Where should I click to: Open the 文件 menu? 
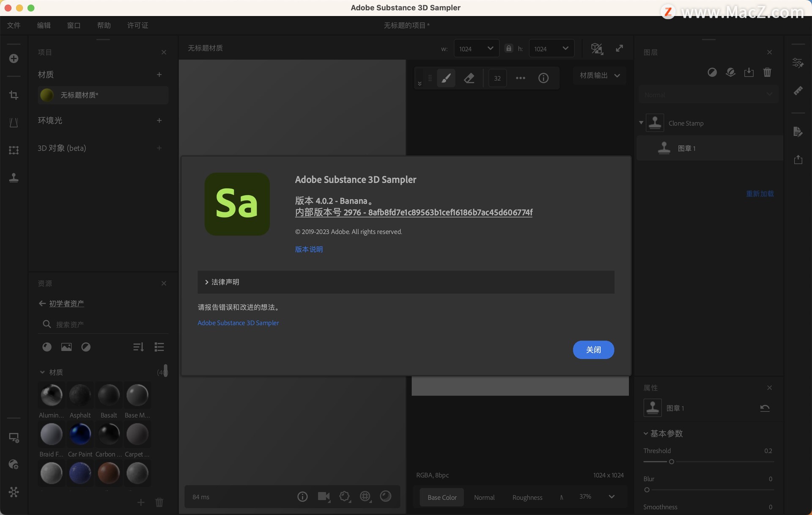14,25
